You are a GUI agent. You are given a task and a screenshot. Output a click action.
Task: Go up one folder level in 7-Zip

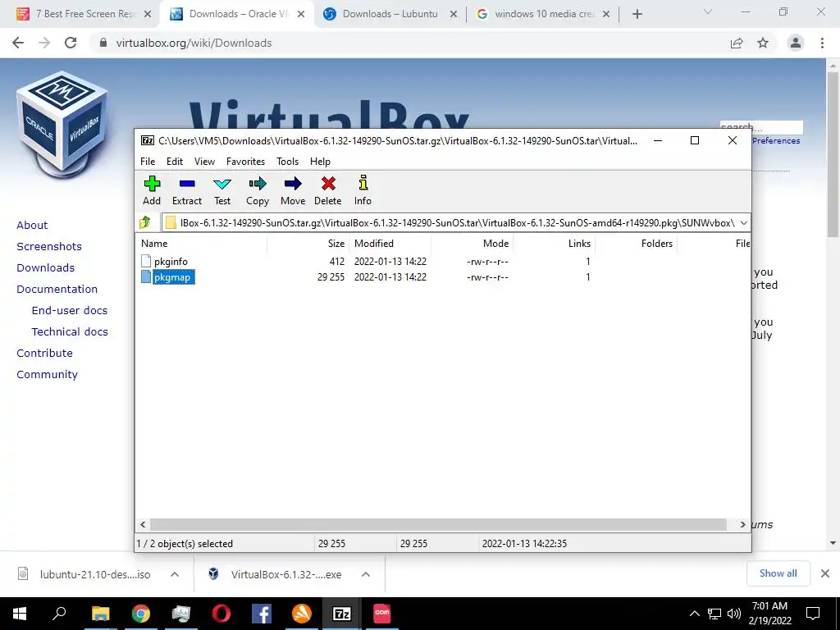145,222
